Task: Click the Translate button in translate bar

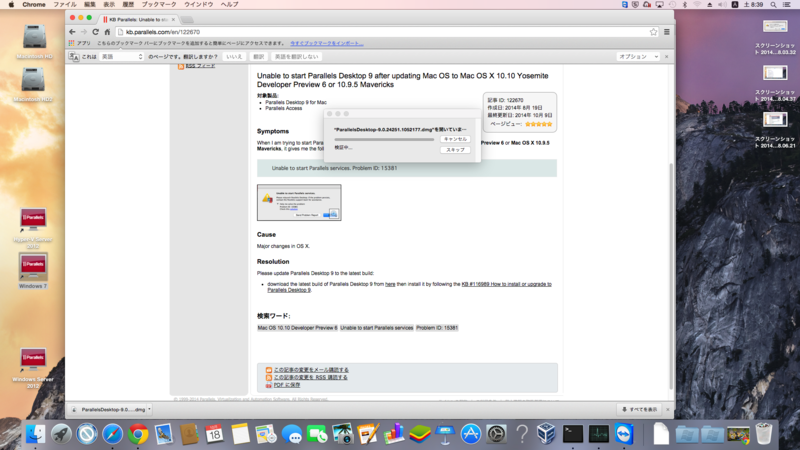Action: pyautogui.click(x=259, y=57)
